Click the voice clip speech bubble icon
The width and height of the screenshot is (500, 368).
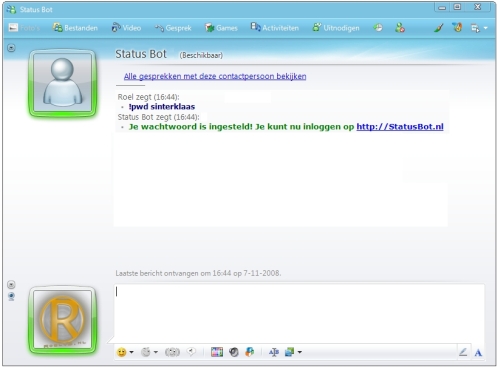point(191,351)
